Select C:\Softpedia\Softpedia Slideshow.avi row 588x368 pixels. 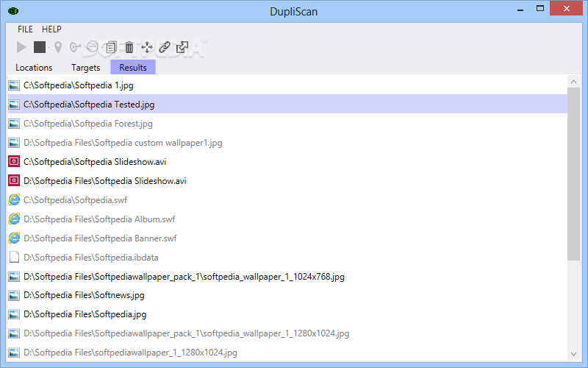point(287,161)
